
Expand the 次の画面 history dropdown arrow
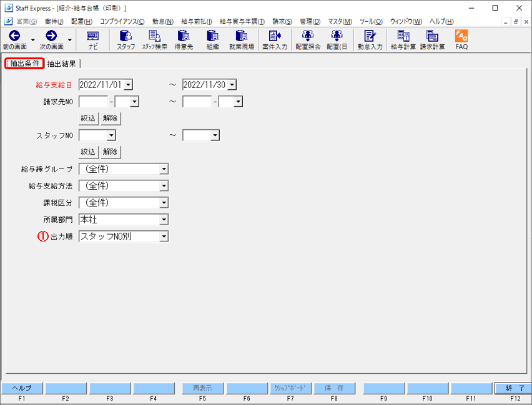pos(69,40)
